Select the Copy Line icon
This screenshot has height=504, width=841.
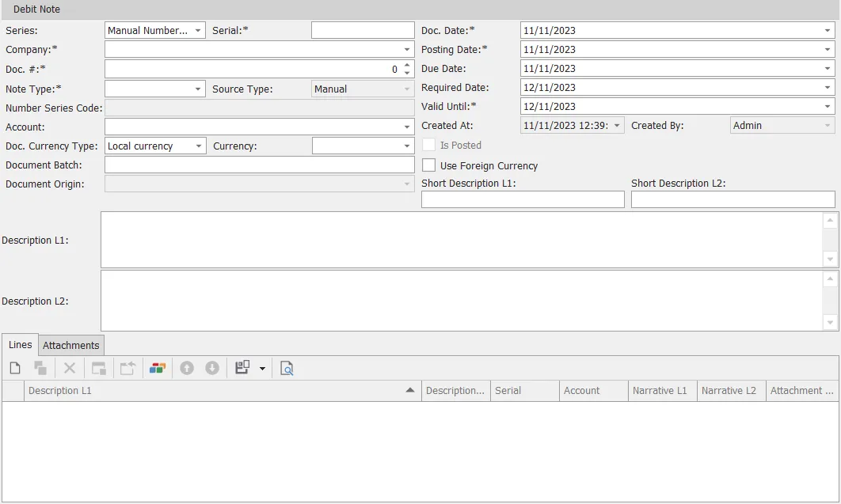40,367
